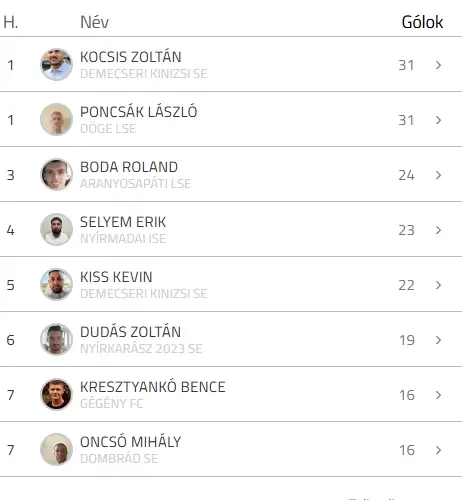Viewport: 462px width, 500px height.
Task: Click Kiss Kevin's profile picture
Action: click(x=56, y=284)
